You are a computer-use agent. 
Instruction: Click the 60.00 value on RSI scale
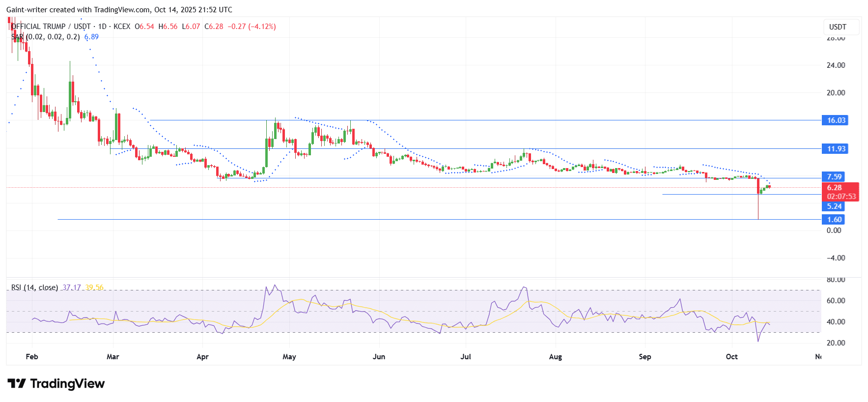point(836,301)
